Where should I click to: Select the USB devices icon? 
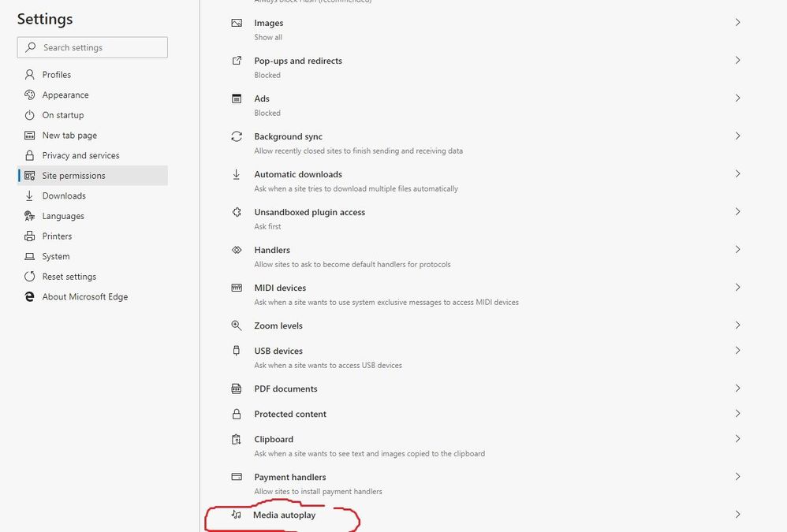(x=237, y=351)
